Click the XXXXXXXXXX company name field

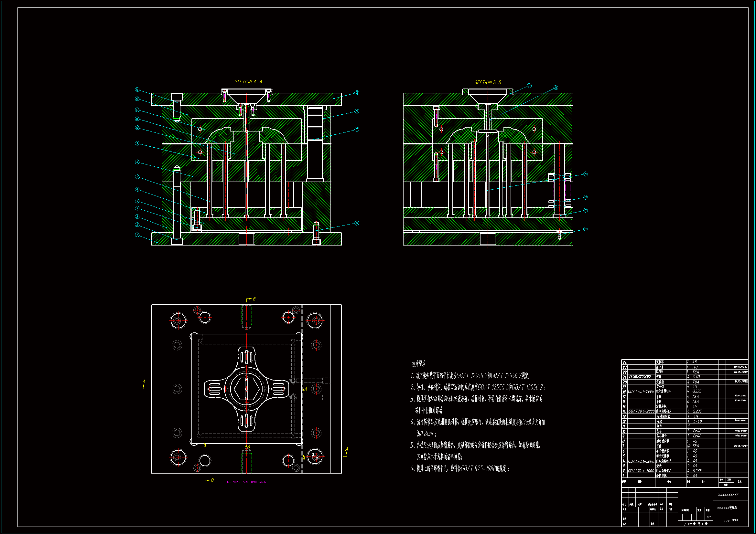728,495
